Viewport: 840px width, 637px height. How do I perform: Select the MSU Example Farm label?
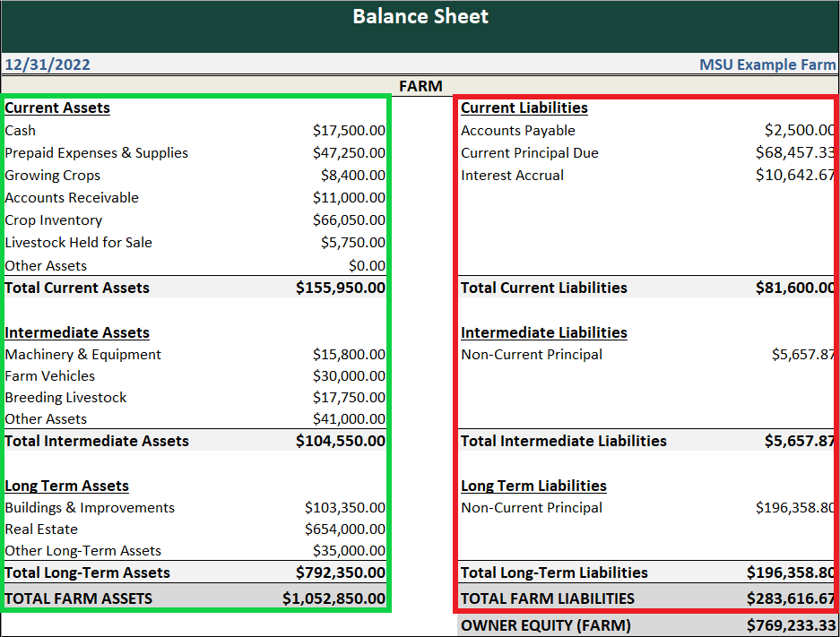click(767, 64)
